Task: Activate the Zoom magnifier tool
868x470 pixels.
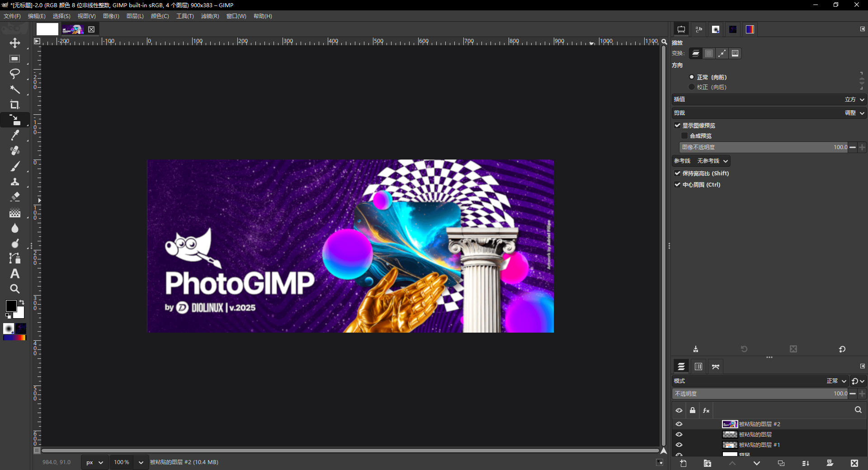Action: coord(15,289)
